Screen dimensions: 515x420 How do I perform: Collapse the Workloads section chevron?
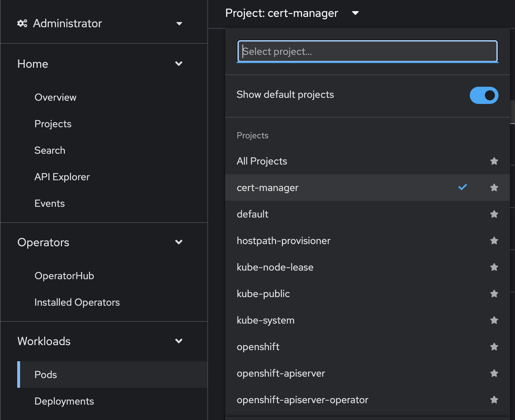pyautogui.click(x=179, y=341)
